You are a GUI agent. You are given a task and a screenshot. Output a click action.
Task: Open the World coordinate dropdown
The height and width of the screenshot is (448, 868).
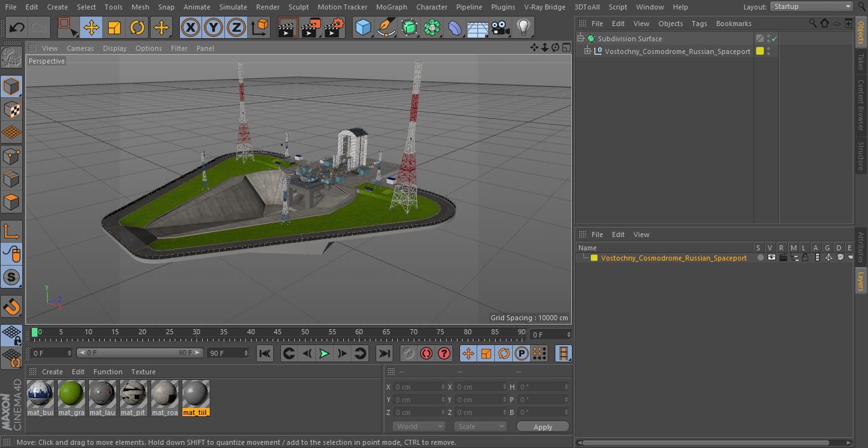tap(419, 426)
